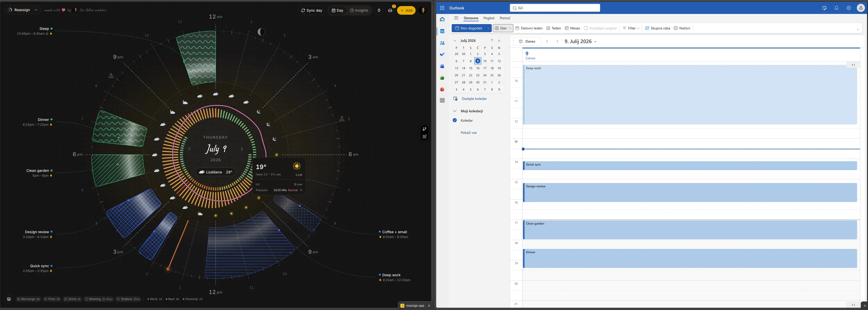Open the Reassign app dropdown
This screenshot has height=310, width=868.
point(23,10)
